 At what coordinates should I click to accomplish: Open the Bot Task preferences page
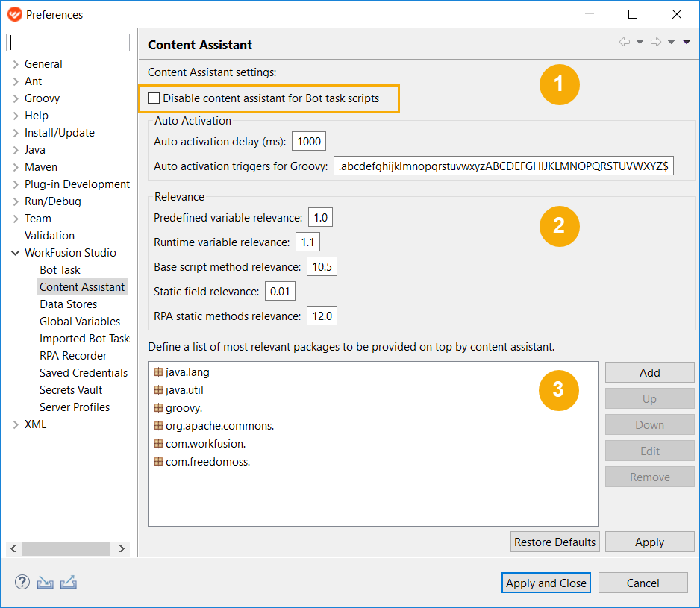pyautogui.click(x=60, y=270)
